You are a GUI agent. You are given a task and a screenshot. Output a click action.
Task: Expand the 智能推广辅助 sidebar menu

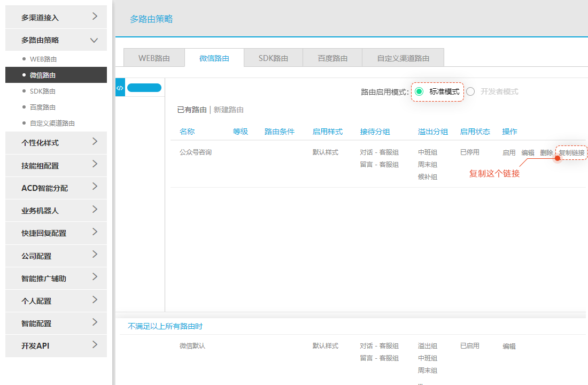coord(56,279)
